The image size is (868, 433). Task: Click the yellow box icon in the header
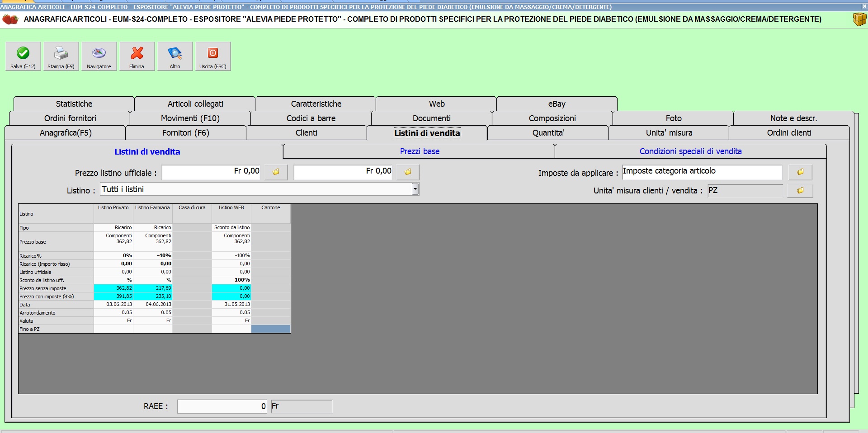tap(859, 19)
